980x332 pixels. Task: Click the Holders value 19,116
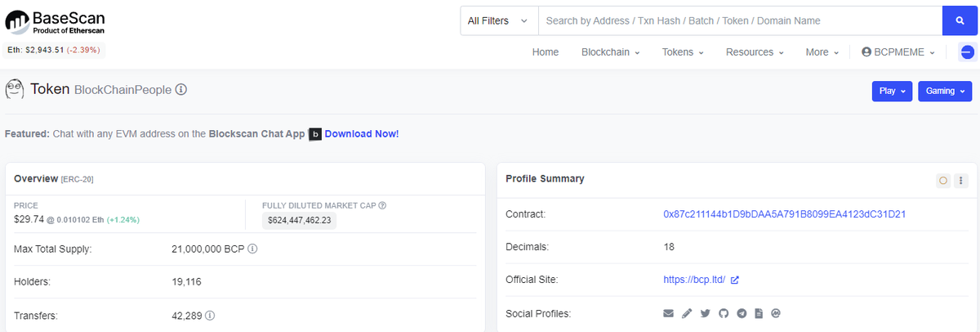pos(186,282)
